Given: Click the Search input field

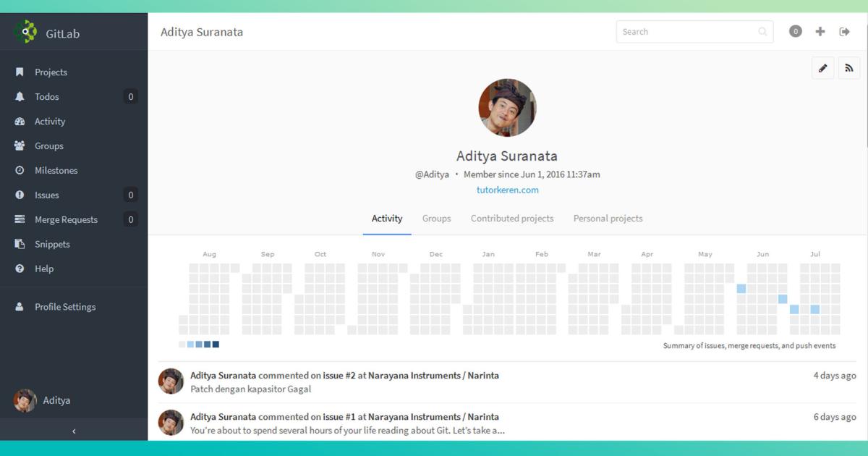Looking at the screenshot, I should (687, 32).
